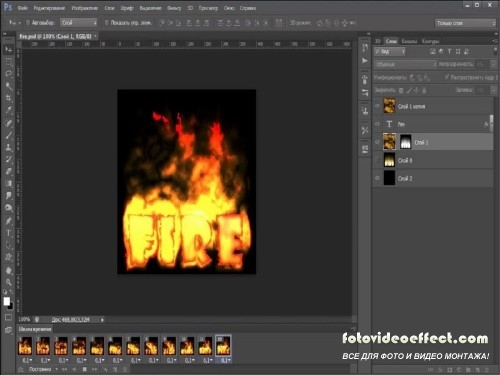The width and height of the screenshot is (500, 375).
Task: Select the Smudge tool
Action: (9, 195)
